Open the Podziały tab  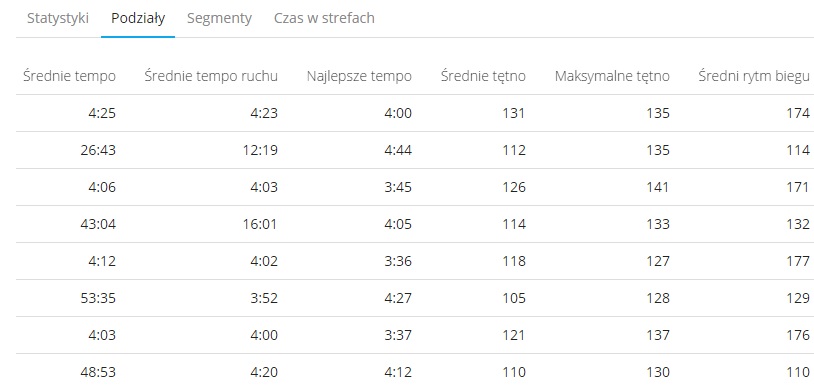click(138, 18)
